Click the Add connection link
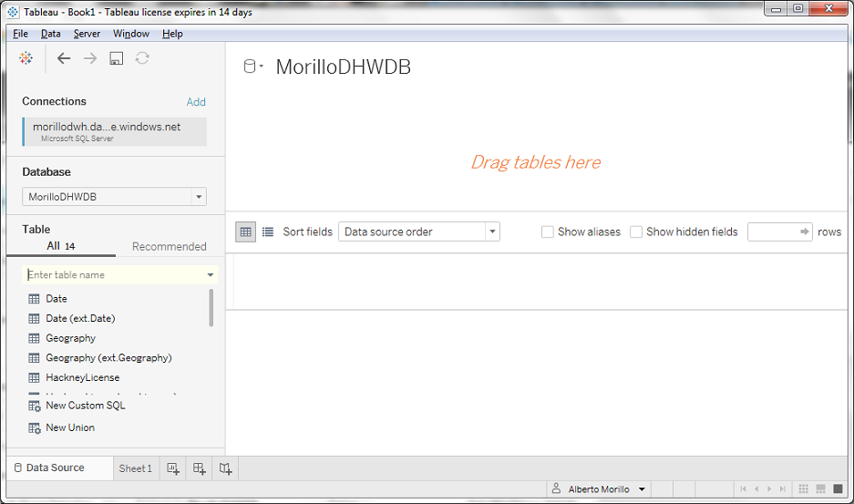854x504 pixels. (196, 102)
